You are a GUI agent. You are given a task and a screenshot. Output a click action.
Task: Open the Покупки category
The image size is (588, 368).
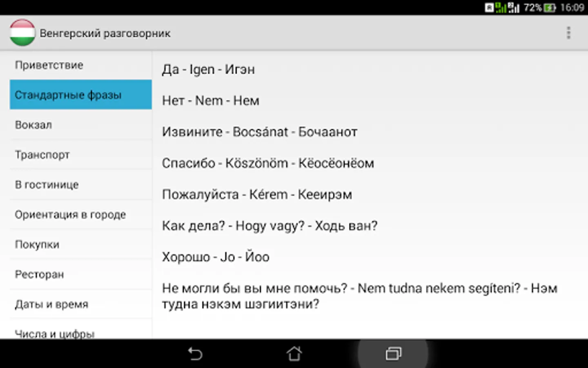coord(81,244)
